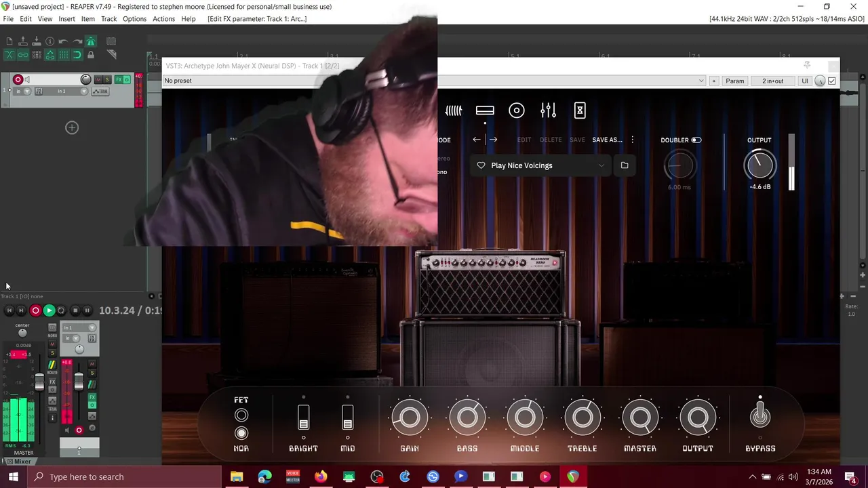Pin the FX window on top

(807, 65)
